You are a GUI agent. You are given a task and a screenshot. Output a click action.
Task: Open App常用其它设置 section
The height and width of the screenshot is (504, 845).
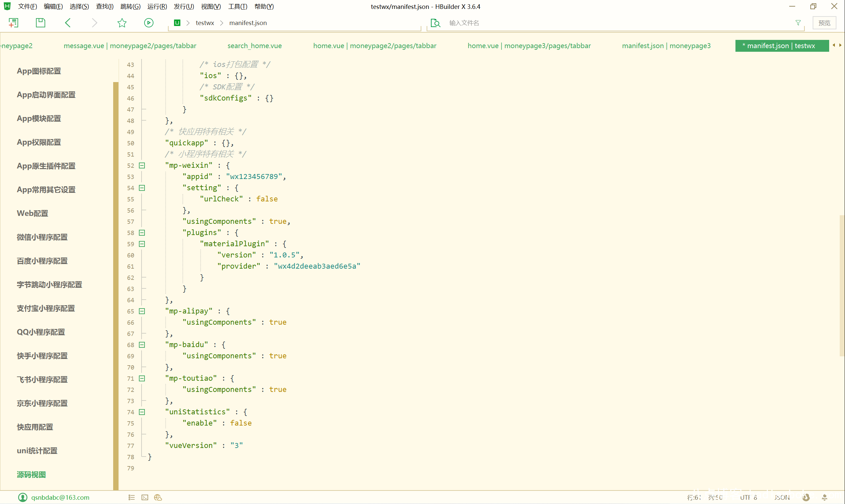click(x=46, y=190)
